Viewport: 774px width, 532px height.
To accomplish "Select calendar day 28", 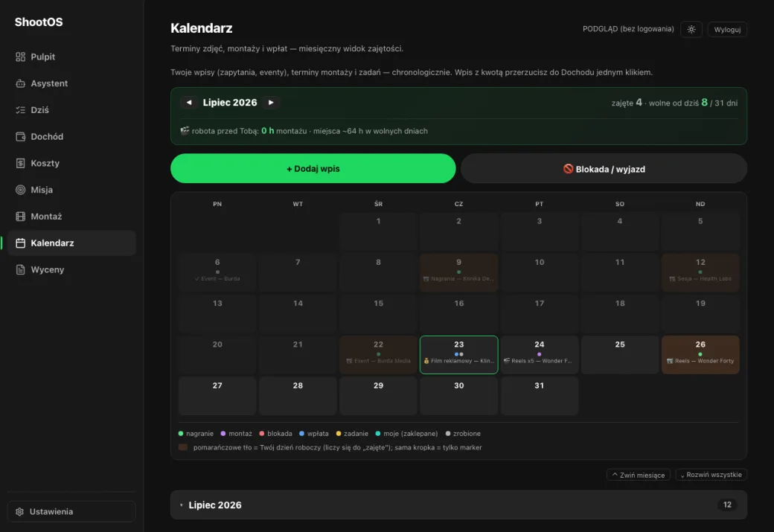I will [298, 396].
